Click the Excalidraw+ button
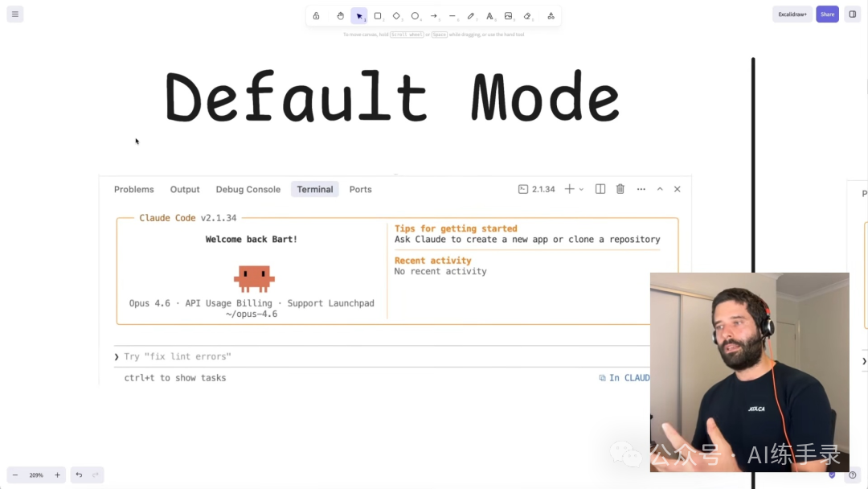Image resolution: width=868 pixels, height=489 pixels. pyautogui.click(x=792, y=14)
